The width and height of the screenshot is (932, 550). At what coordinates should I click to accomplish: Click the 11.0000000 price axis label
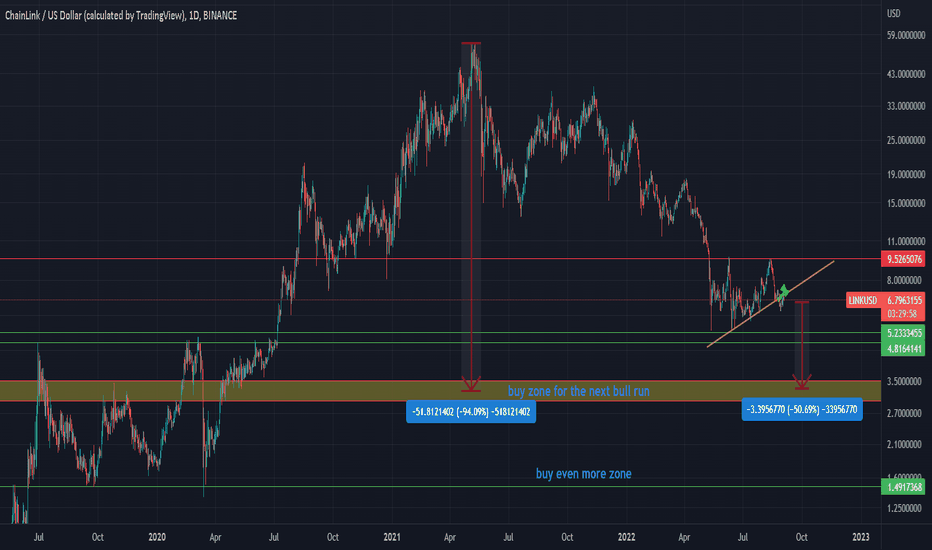tap(906, 241)
